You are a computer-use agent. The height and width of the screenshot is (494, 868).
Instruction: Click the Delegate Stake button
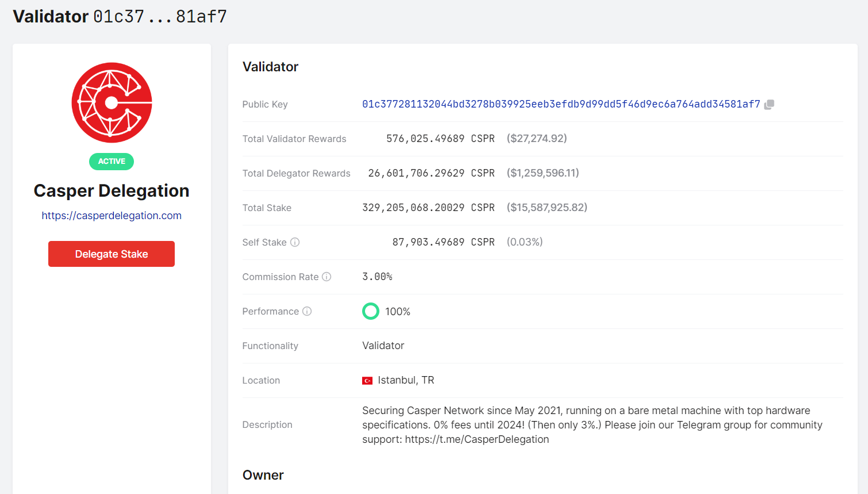click(x=111, y=254)
